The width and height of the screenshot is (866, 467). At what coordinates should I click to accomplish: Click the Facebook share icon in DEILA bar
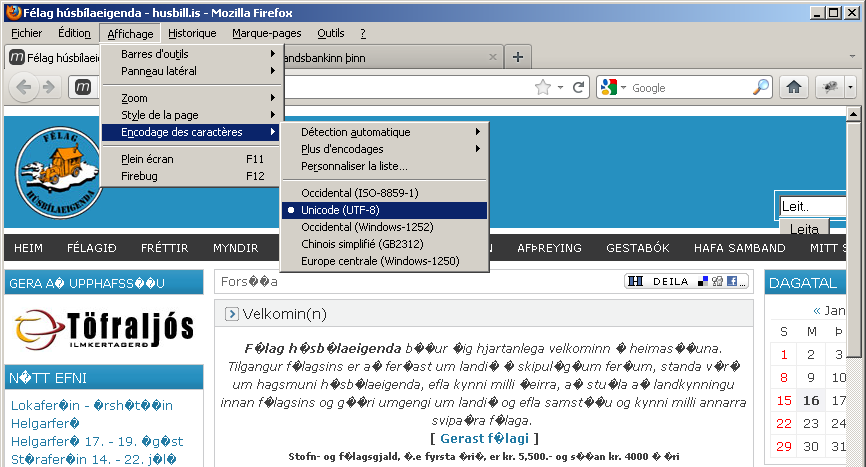click(732, 281)
